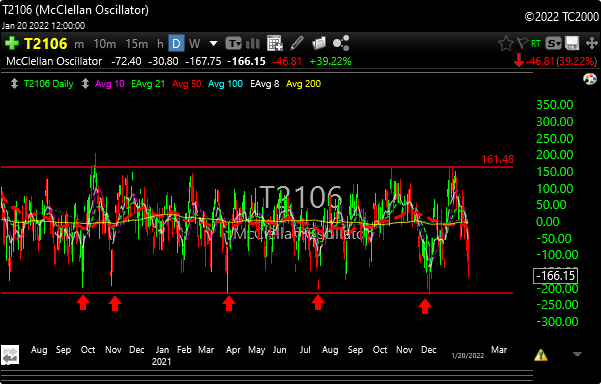Image resolution: width=601 pixels, height=384 pixels.
Task: Open the S settings dropdown button
Action: (x=553, y=43)
